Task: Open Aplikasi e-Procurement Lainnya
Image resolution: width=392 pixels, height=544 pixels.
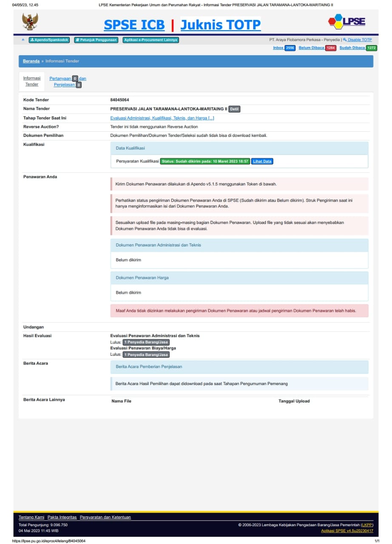Action: click(151, 40)
